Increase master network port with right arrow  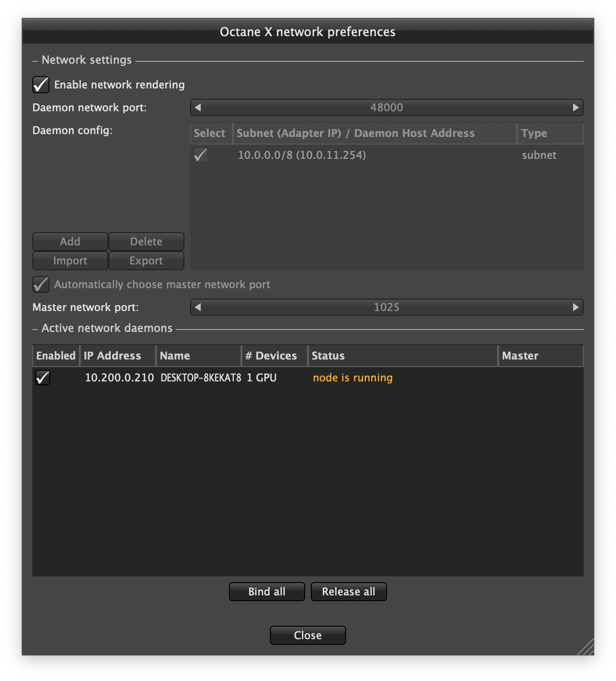point(576,307)
